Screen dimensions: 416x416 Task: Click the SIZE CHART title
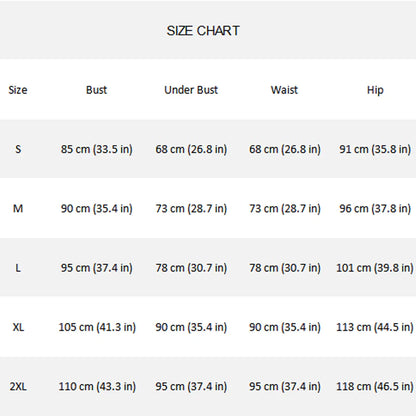click(203, 31)
